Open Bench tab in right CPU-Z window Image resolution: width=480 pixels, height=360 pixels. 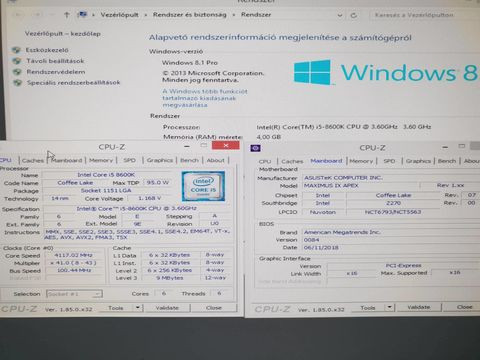click(447, 161)
